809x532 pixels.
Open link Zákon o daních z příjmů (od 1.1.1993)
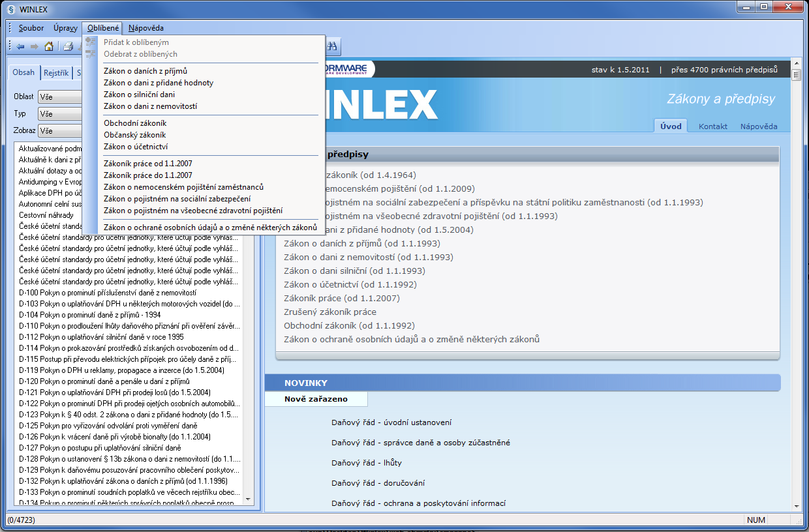[x=361, y=243]
